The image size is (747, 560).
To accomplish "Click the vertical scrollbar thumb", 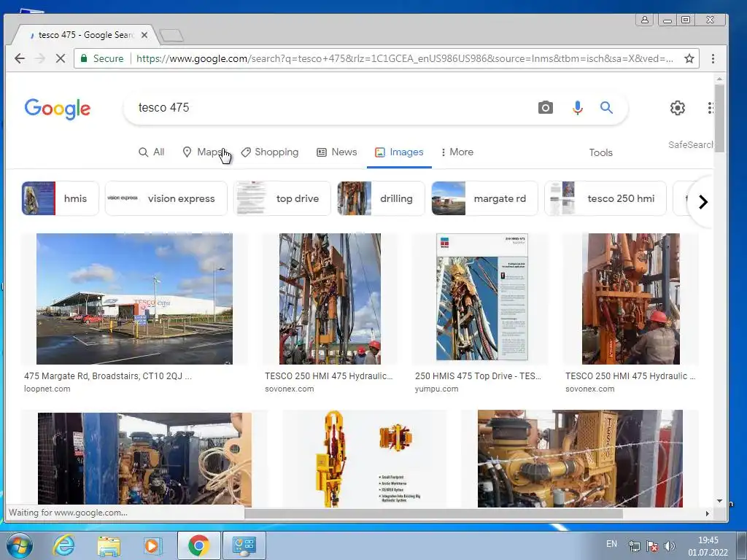I will (719, 119).
